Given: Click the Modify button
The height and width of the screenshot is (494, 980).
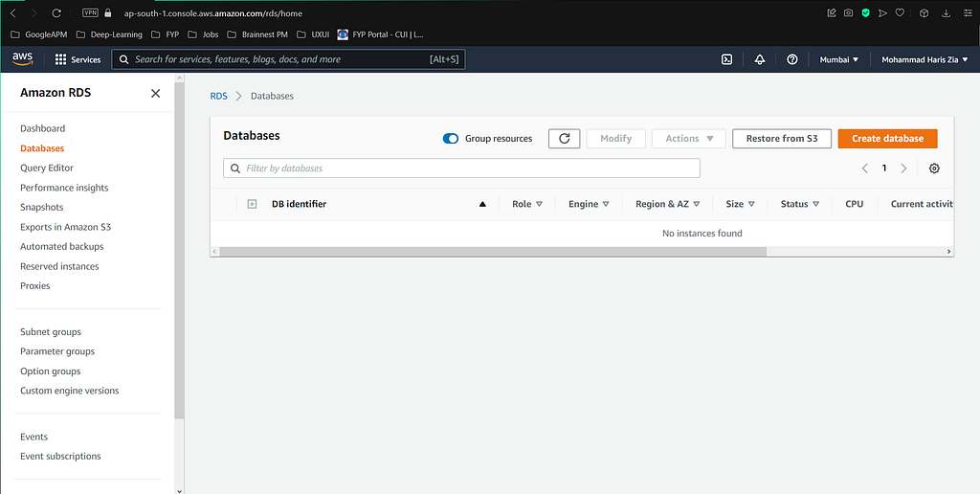Looking at the screenshot, I should 615,138.
